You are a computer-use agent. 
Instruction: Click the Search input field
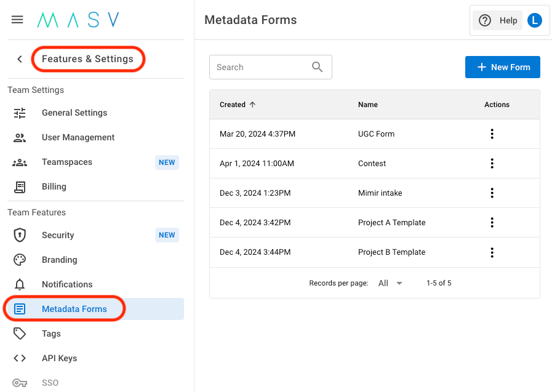[x=270, y=67]
